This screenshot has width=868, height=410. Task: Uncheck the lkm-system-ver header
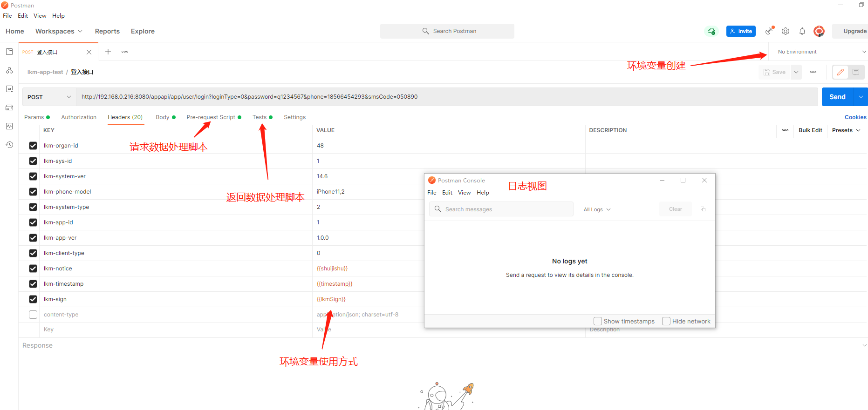(x=33, y=176)
